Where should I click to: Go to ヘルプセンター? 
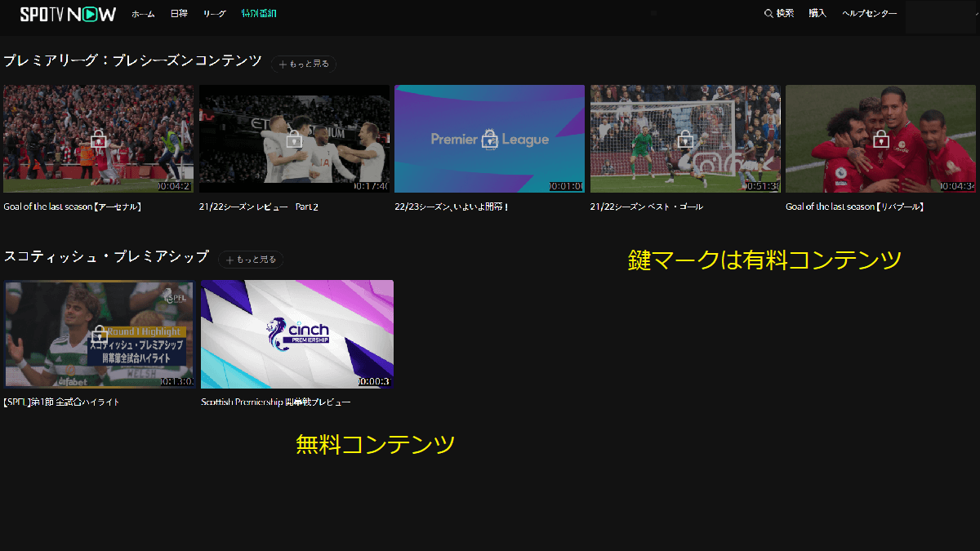coord(870,13)
